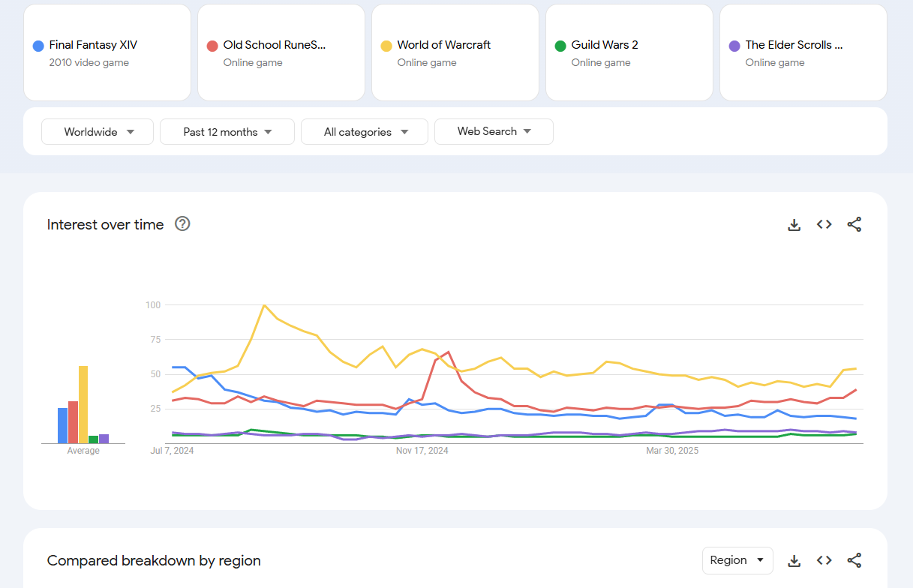This screenshot has width=913, height=588.
Task: Click the 75 y-axis label
Action: point(155,340)
